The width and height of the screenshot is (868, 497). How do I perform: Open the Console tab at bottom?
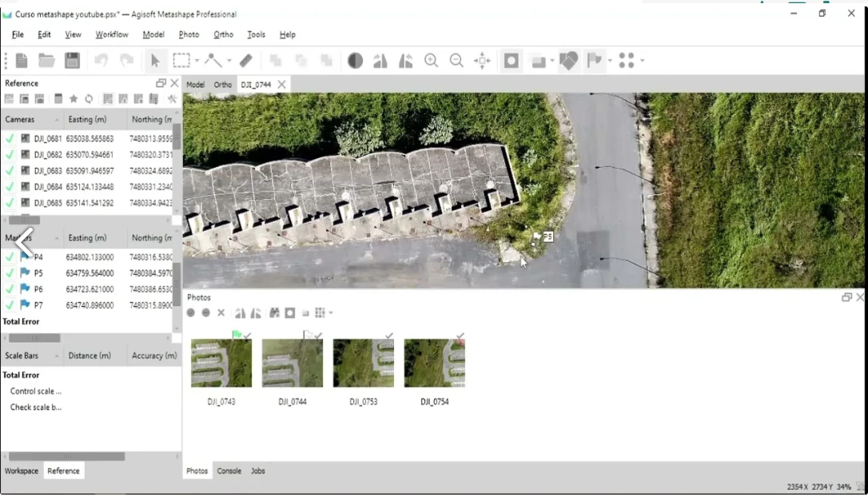[x=229, y=471]
